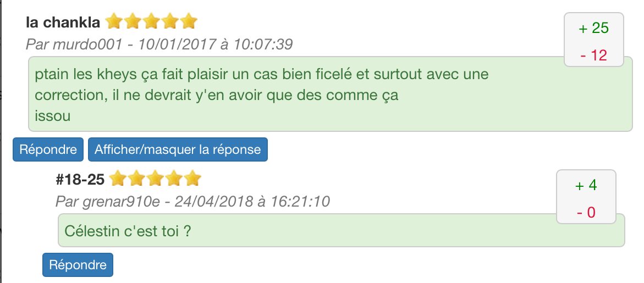Upvote the 'la chankla' comment (+ 25)
The image size is (644, 283).
594,29
